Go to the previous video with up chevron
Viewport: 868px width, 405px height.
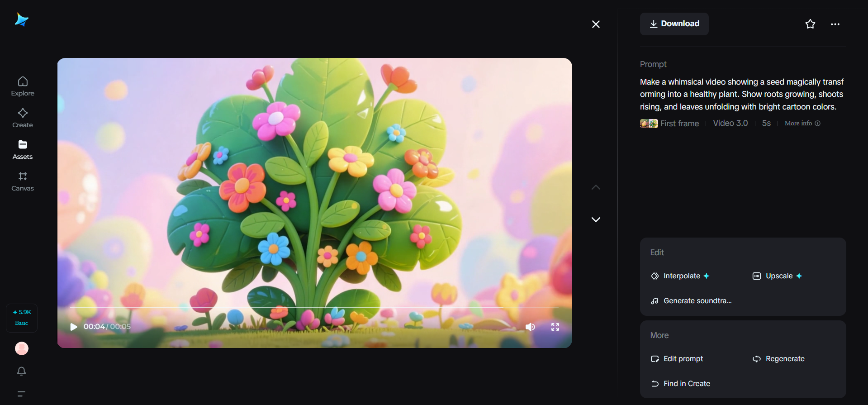click(x=596, y=187)
